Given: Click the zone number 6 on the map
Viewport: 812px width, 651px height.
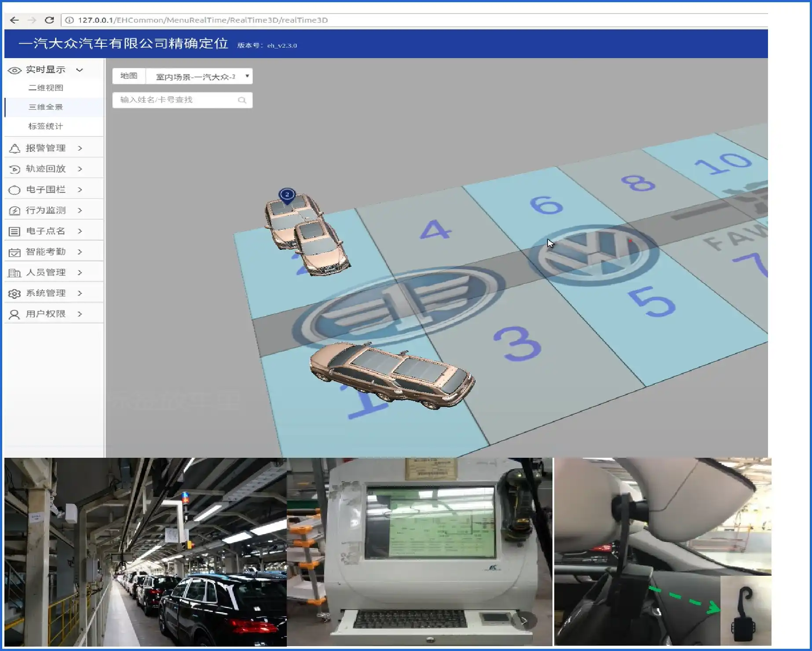Looking at the screenshot, I should [546, 205].
